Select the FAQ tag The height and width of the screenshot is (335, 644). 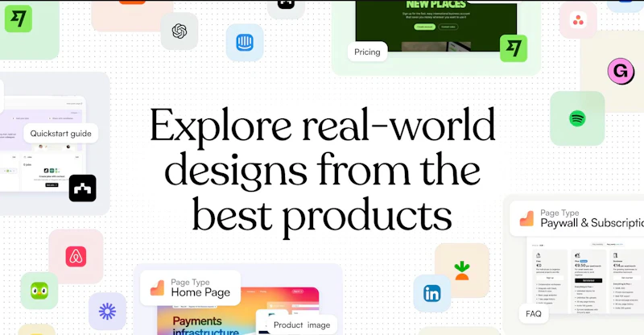point(534,313)
